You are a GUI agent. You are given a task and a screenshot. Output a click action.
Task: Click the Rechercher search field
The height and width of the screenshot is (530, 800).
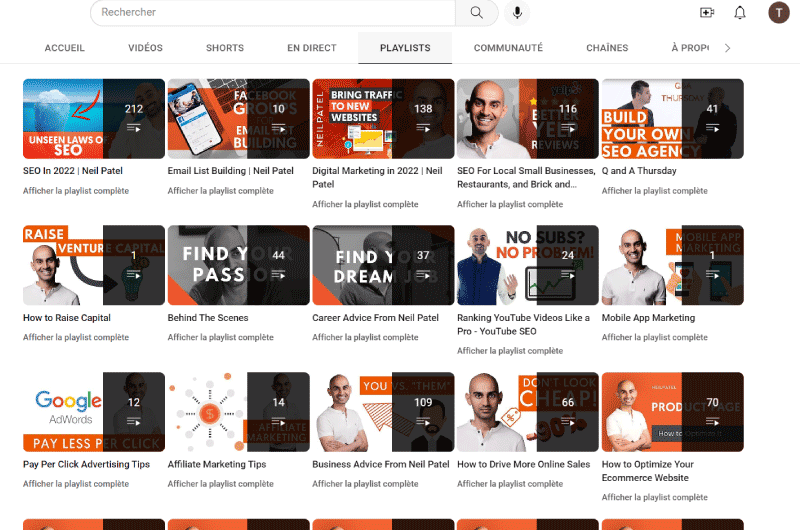[x=273, y=12]
